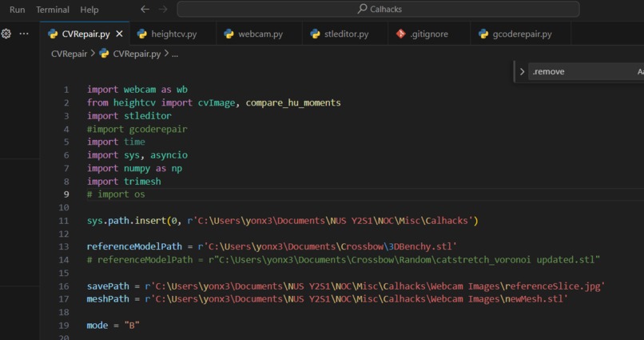The image size is (644, 340).
Task: Switch to the heightcv.py tab
Action: 173,34
